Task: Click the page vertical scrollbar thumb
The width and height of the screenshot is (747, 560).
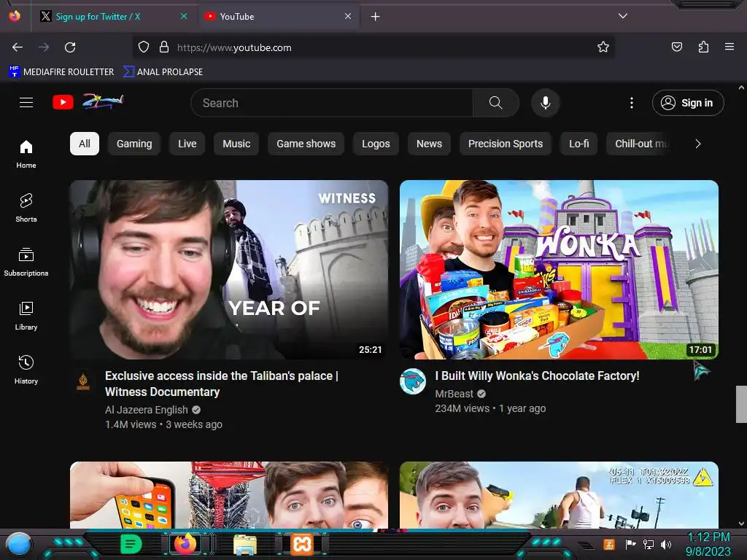Action: point(741,404)
